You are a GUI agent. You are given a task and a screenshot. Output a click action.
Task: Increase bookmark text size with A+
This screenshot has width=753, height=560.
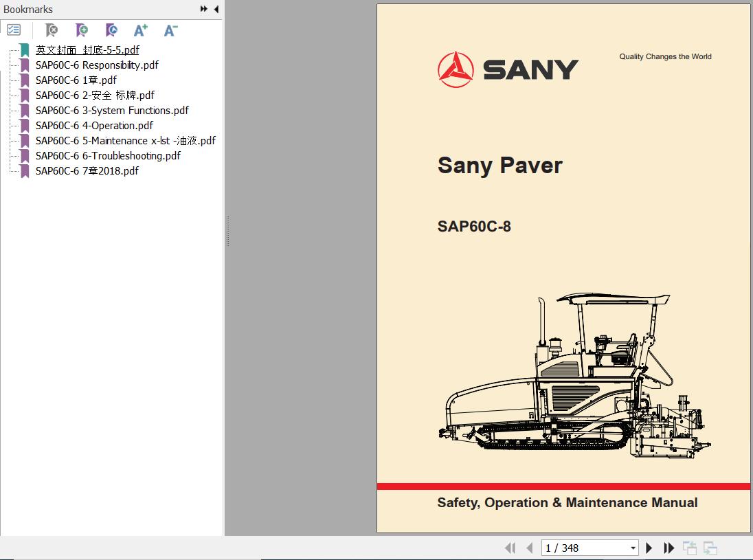141,30
